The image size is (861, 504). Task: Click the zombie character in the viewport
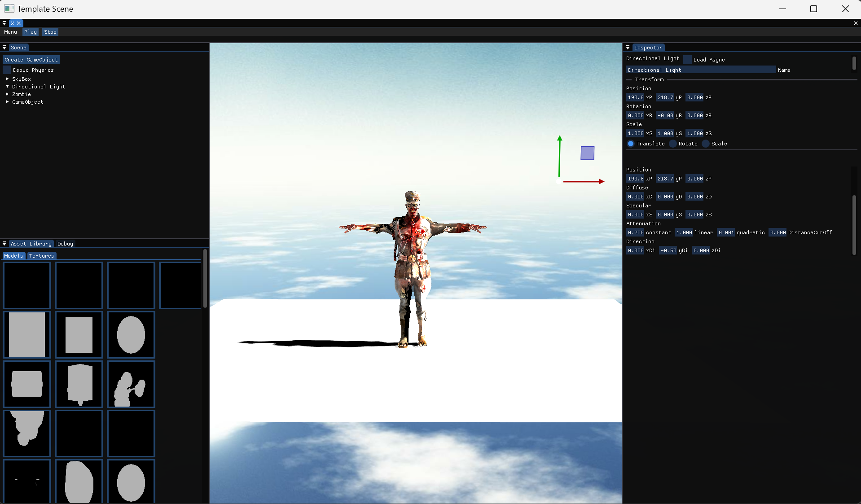412,268
